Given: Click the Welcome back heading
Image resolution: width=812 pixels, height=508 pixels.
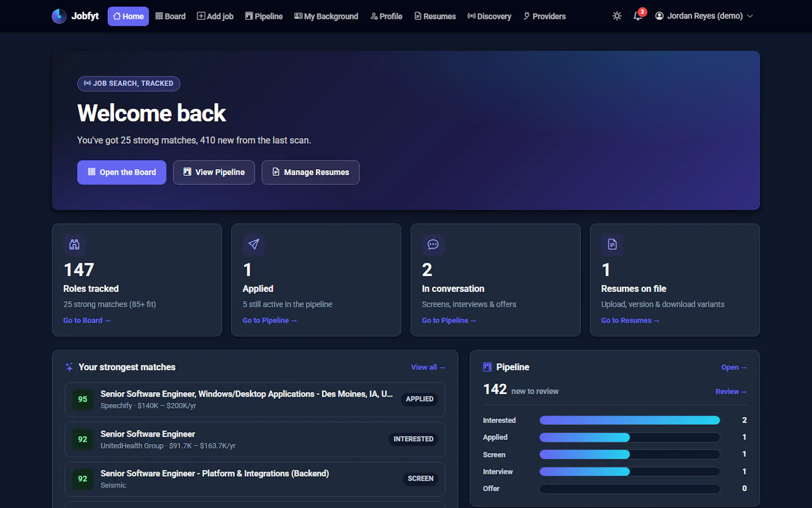Looking at the screenshot, I should click(x=151, y=113).
